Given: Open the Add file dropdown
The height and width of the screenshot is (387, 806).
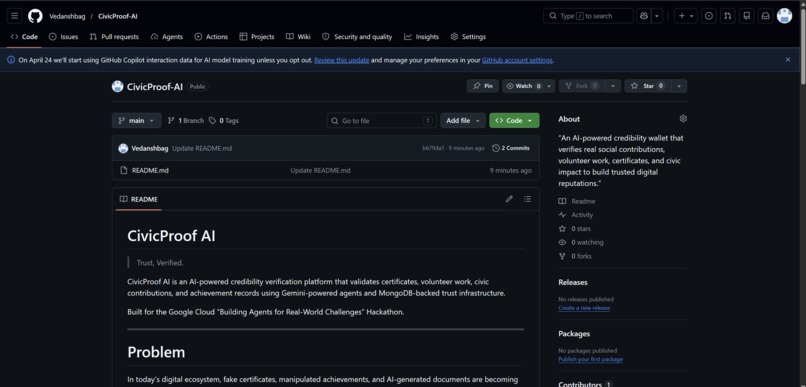Looking at the screenshot, I should click(463, 121).
